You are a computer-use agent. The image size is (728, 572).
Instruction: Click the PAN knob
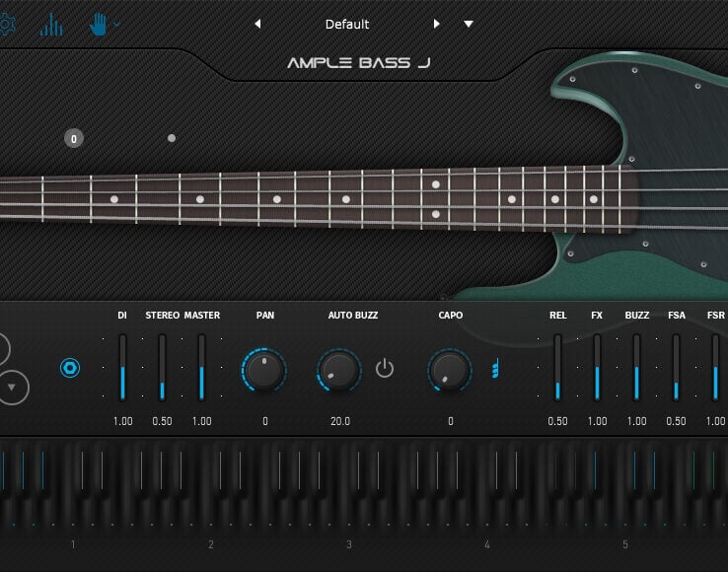tap(264, 370)
